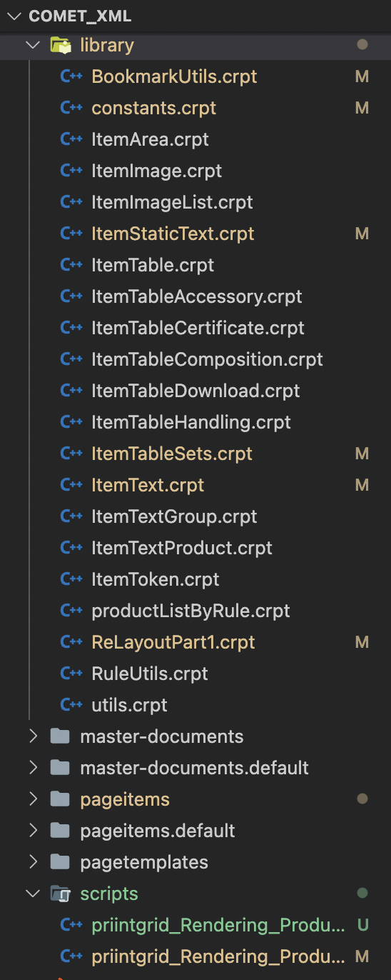This screenshot has height=980, width=391.
Task: Click the C++ icon of ItemText.crpt
Action: point(71,485)
